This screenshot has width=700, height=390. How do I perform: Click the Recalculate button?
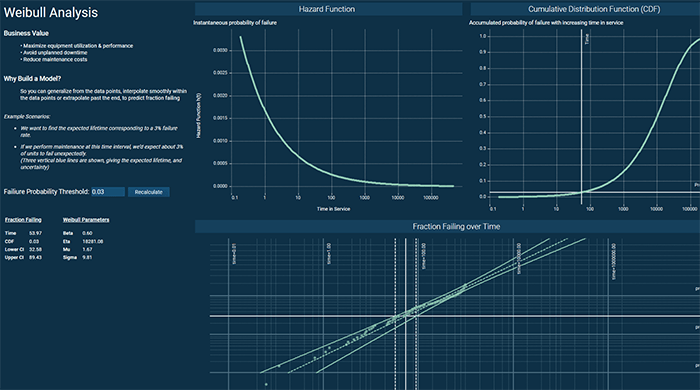pyautogui.click(x=149, y=192)
